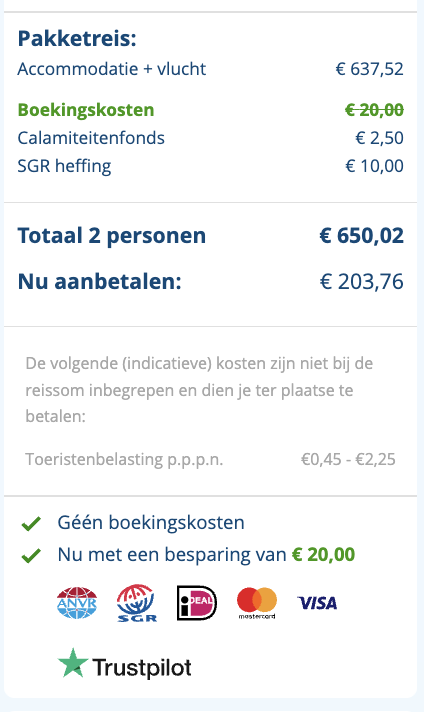Image resolution: width=424 pixels, height=712 pixels.
Task: Click checkmark beside Géén boekingskosten
Action: [31, 524]
